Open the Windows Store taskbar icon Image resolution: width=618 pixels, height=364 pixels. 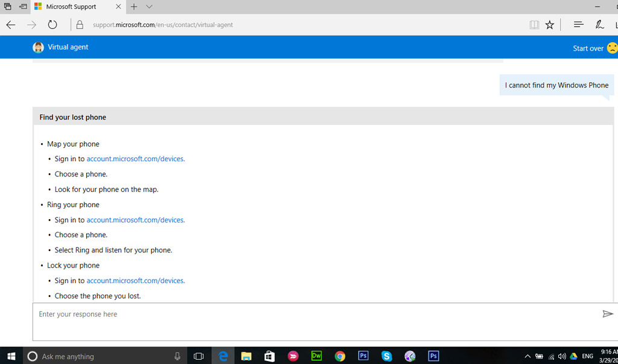pyautogui.click(x=269, y=356)
